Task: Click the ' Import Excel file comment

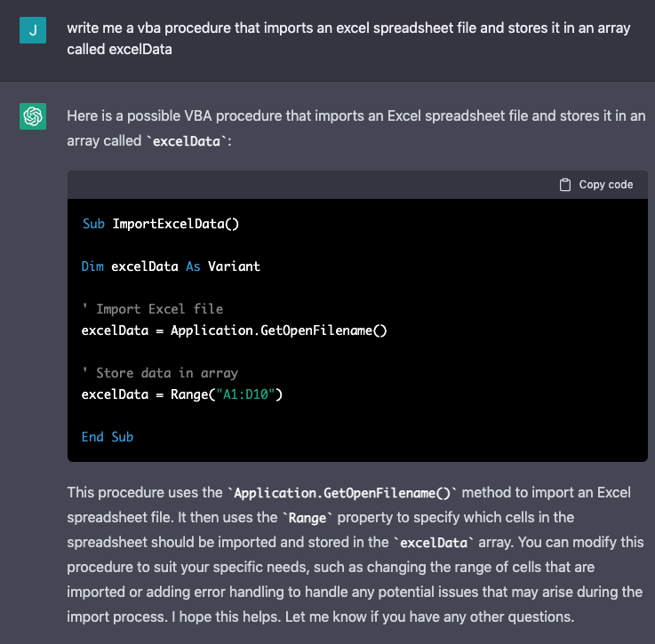Action: click(153, 309)
